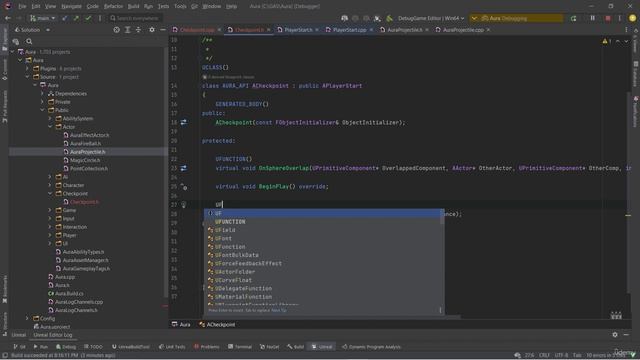Switch to the AuraProjectile.cpp editor tab
This screenshot has height=360, width=640.
click(463, 30)
